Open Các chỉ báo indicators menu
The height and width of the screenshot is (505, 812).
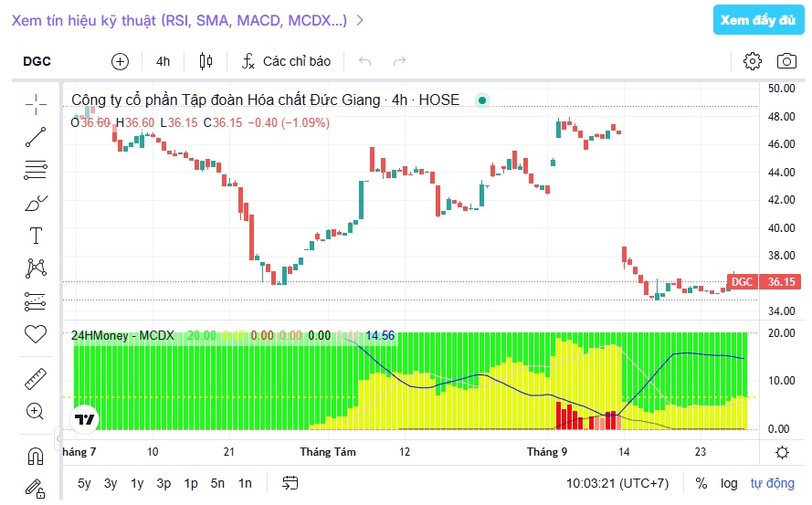pyautogui.click(x=286, y=61)
